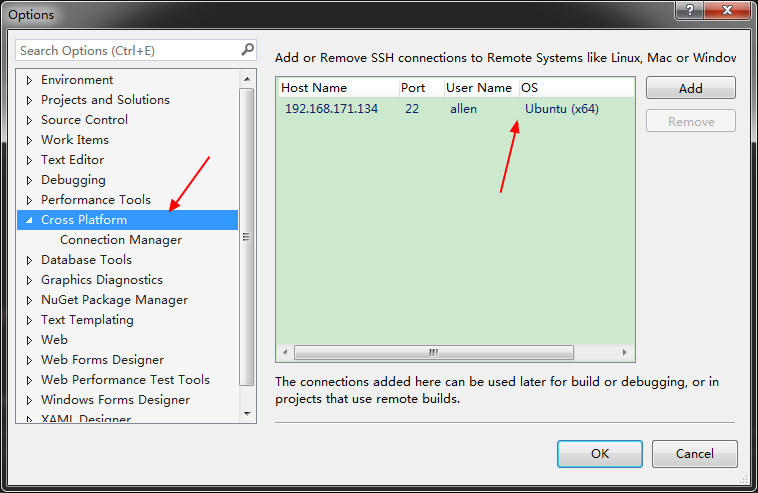Screen dimensions: 758x493
Task: Click the horizontal scrollbar right arrow
Action: [626, 352]
